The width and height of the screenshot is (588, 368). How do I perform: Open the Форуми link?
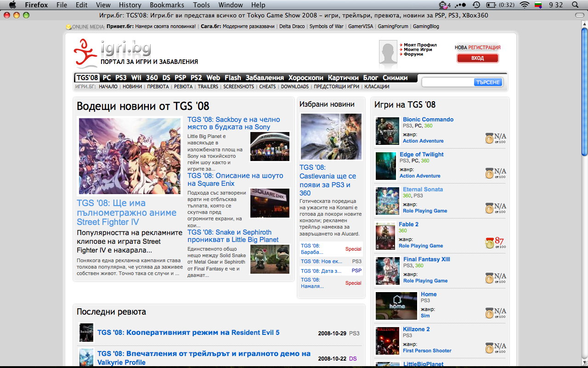coord(413,54)
